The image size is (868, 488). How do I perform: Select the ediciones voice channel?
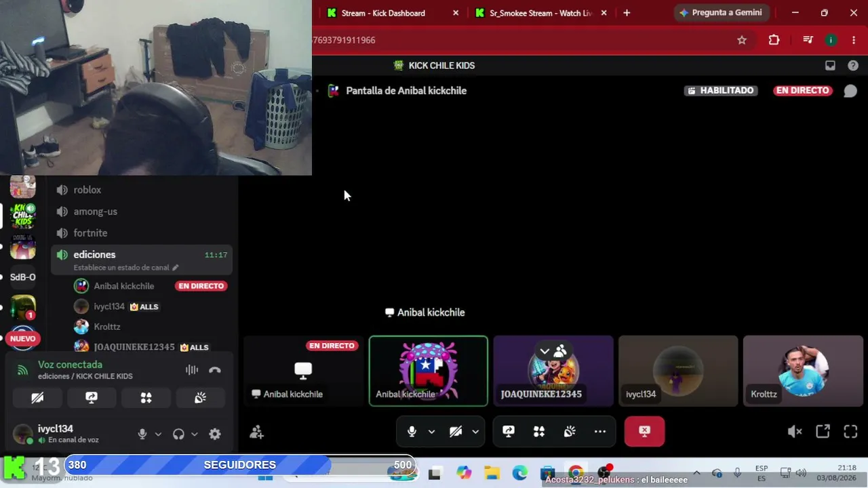[x=142, y=260]
